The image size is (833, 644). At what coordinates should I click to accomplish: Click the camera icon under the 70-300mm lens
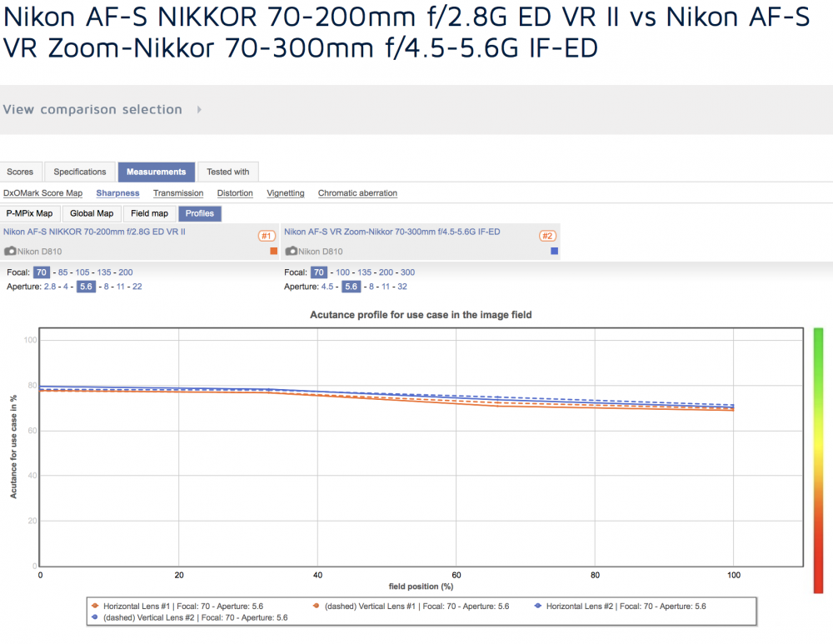pos(291,251)
